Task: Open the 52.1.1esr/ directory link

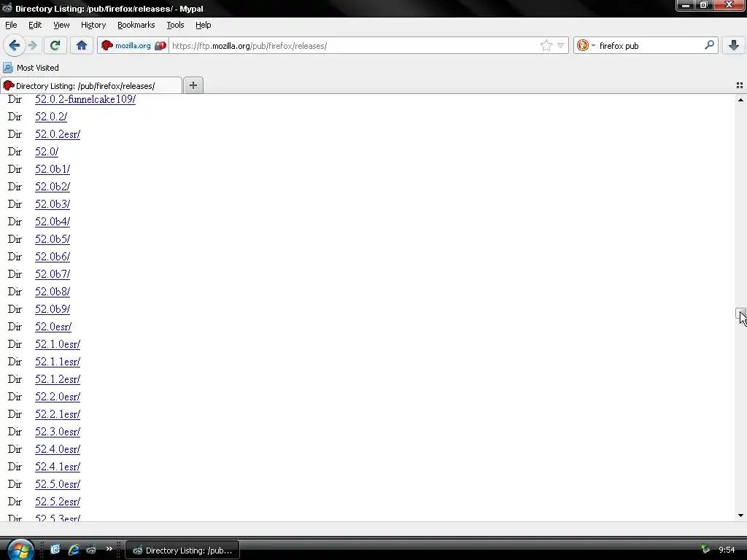Action: tap(58, 362)
